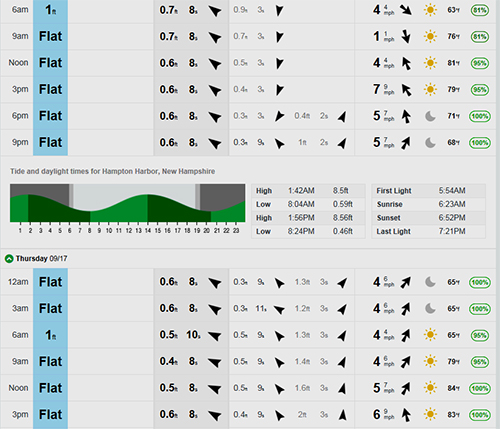
Task: Click the 1ft surf height cell at Thursday 6am
Action: (50, 335)
